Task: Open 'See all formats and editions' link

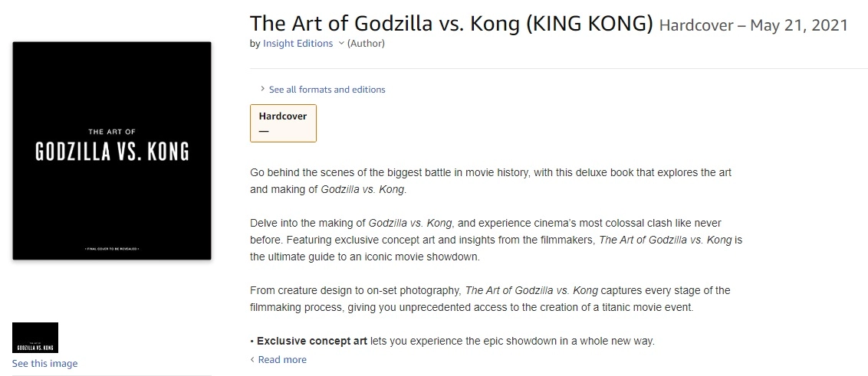Action: [327, 89]
